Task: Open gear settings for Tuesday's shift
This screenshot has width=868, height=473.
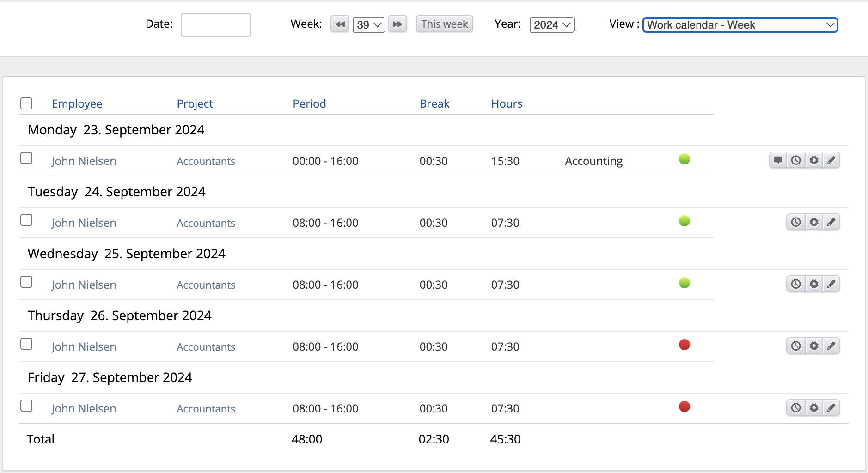Action: pos(813,222)
